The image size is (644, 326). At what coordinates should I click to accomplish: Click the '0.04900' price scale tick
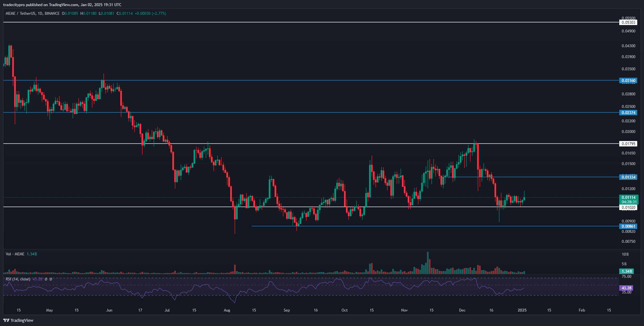click(628, 31)
